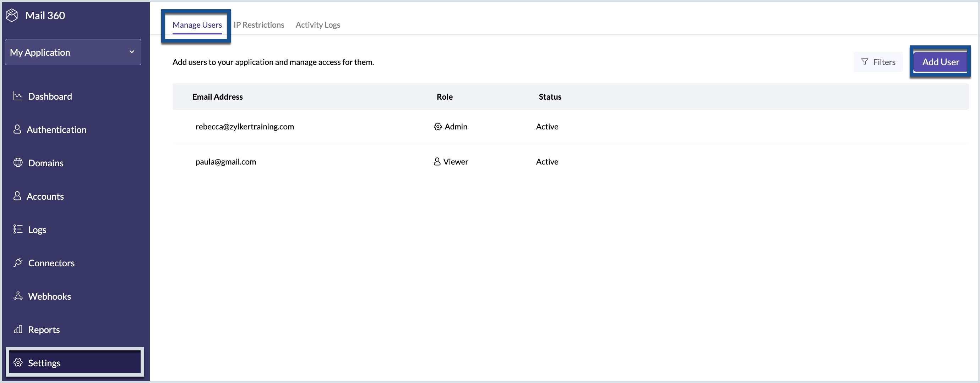This screenshot has height=383, width=980.
Task: Click the Webhooks icon in sidebar
Action: click(x=18, y=296)
